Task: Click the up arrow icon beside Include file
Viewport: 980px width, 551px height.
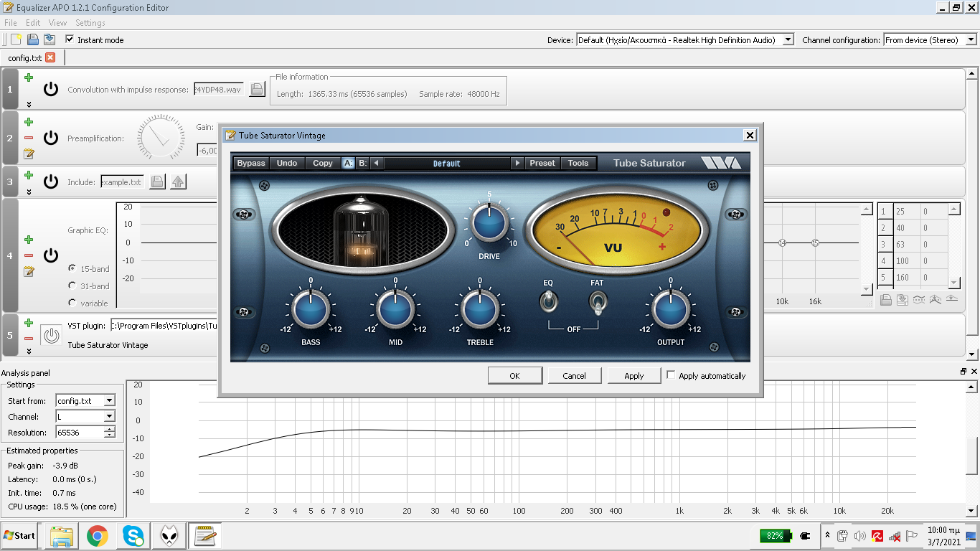Action: tap(178, 182)
